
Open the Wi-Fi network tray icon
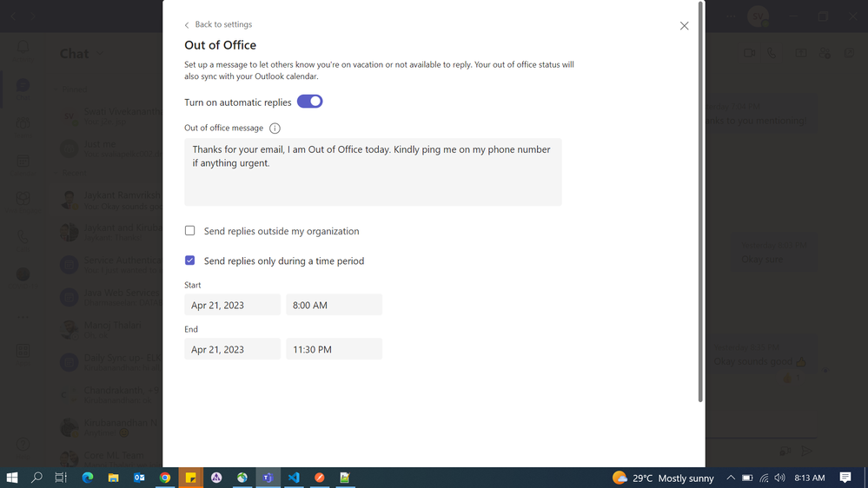pyautogui.click(x=764, y=478)
